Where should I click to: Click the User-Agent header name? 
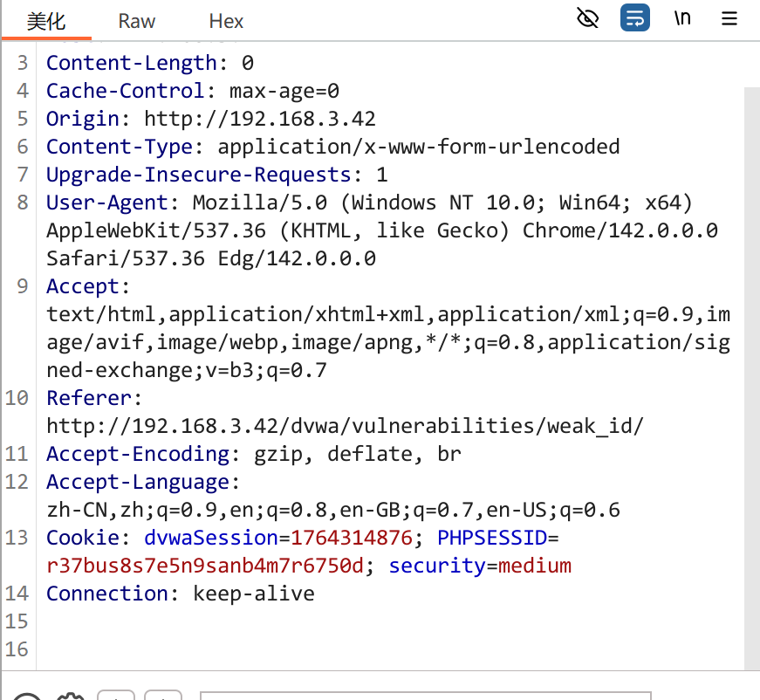[x=107, y=202]
